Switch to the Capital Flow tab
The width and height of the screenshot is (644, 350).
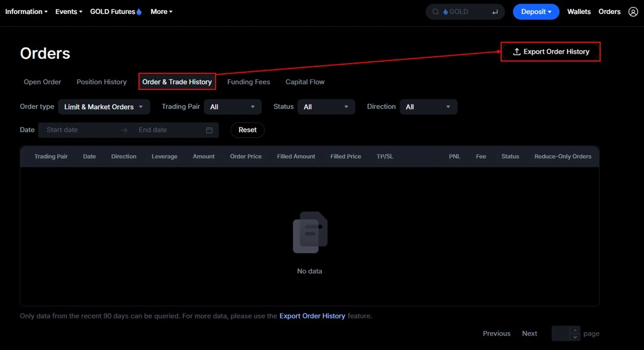click(x=305, y=82)
